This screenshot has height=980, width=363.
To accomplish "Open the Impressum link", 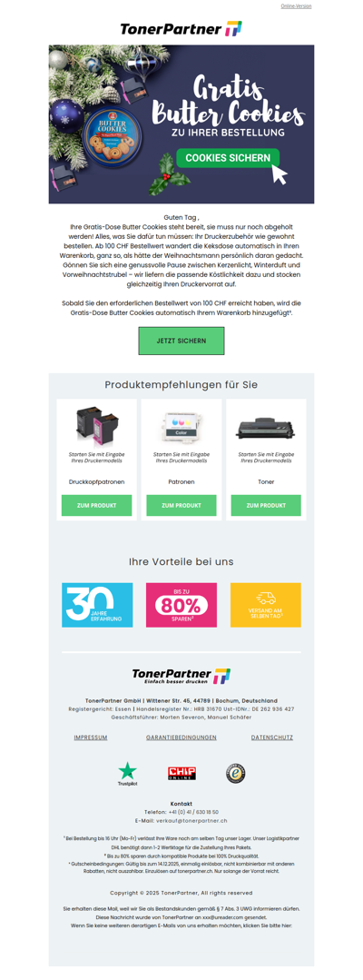I will (91, 737).
